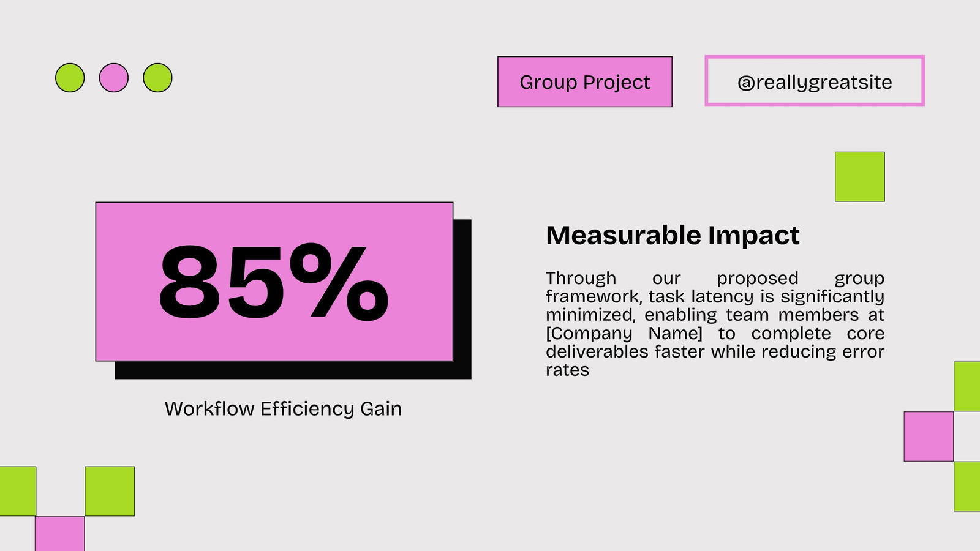Click the first green circle at top left
The image size is (980, 551).
click(x=70, y=78)
